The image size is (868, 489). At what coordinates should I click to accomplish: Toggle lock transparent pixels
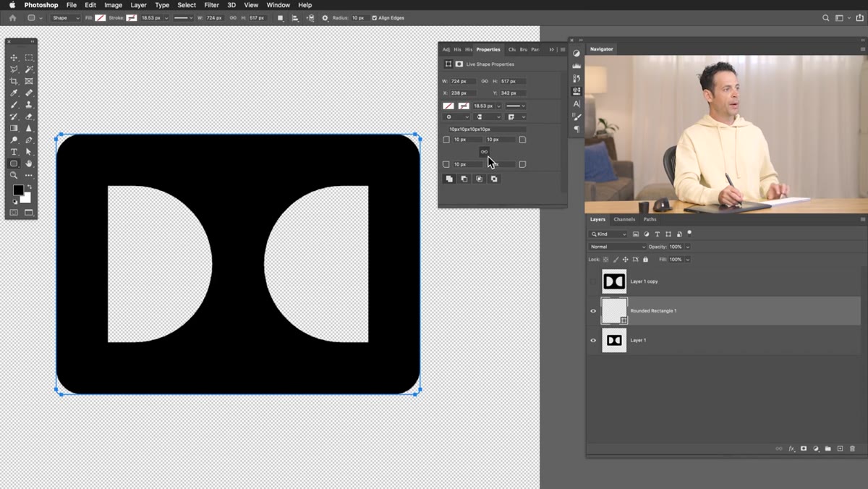[606, 259]
